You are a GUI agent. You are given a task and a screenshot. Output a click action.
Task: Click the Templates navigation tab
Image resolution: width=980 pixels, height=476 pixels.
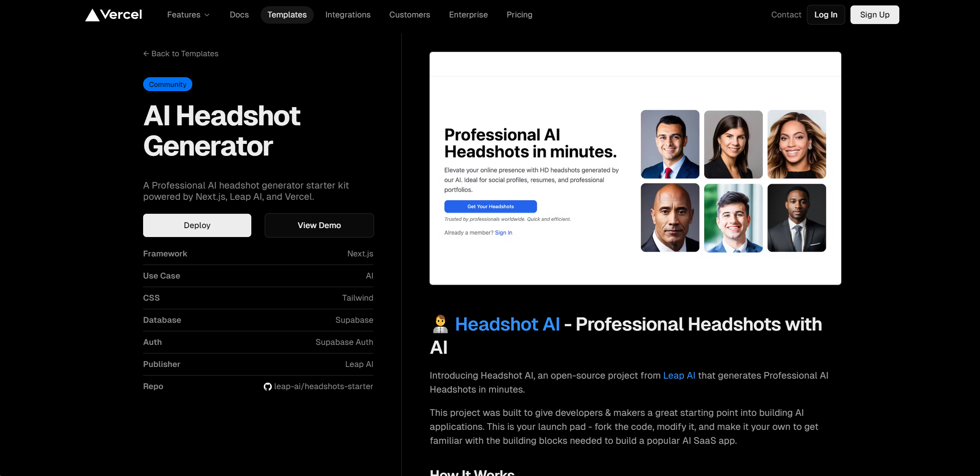(x=287, y=14)
